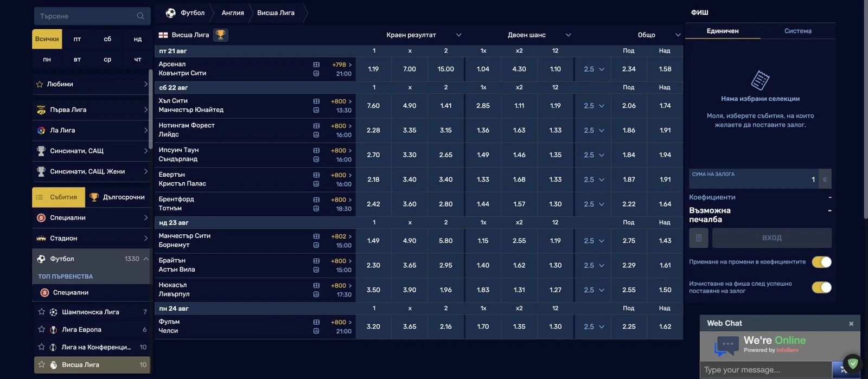Select away win odds 1.41 for Манчестър Юнайтед
The width and height of the screenshot is (868, 379).
pyautogui.click(x=446, y=106)
